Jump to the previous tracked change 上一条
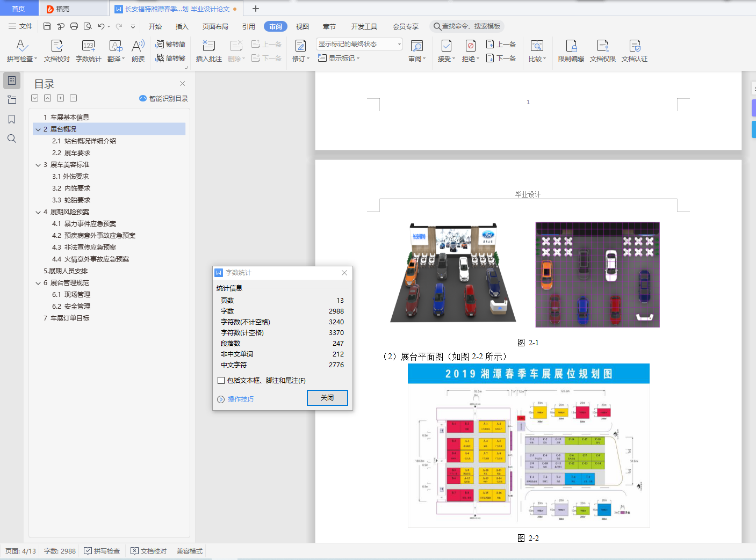The image size is (756, 560). tap(501, 45)
